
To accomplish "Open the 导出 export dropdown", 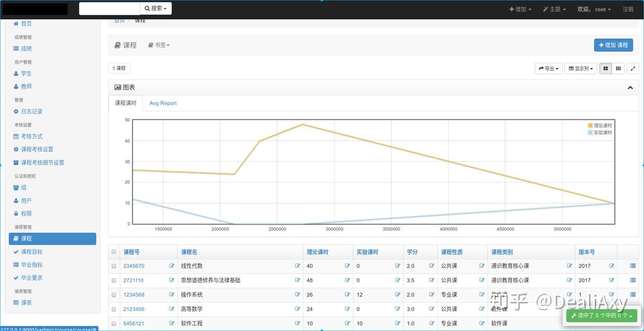I will click(548, 68).
